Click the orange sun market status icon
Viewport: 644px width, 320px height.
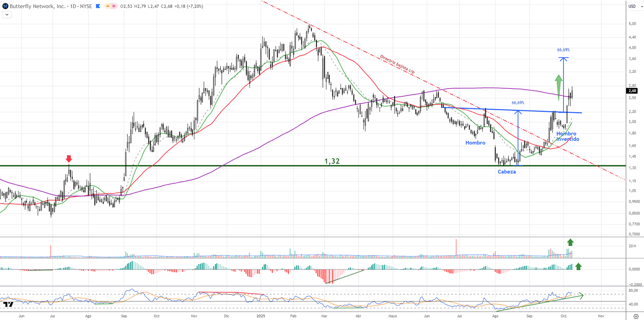[107, 6]
